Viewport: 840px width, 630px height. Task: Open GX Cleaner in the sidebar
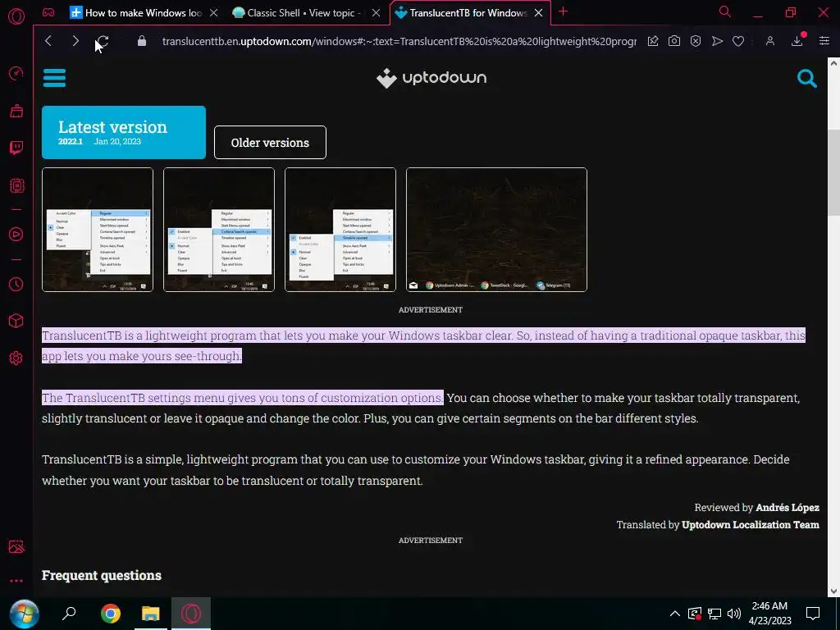16,111
